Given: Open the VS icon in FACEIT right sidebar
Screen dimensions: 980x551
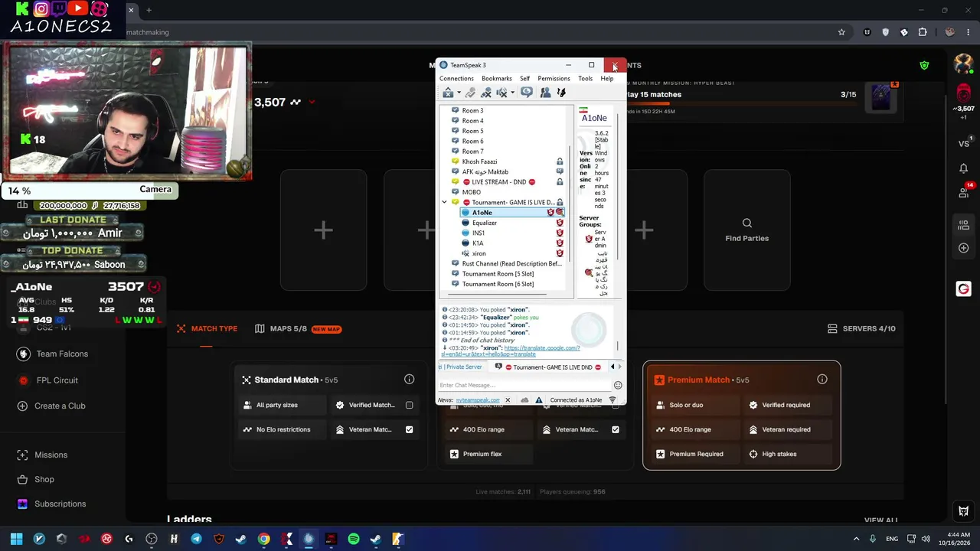Looking at the screenshot, I should tap(963, 143).
